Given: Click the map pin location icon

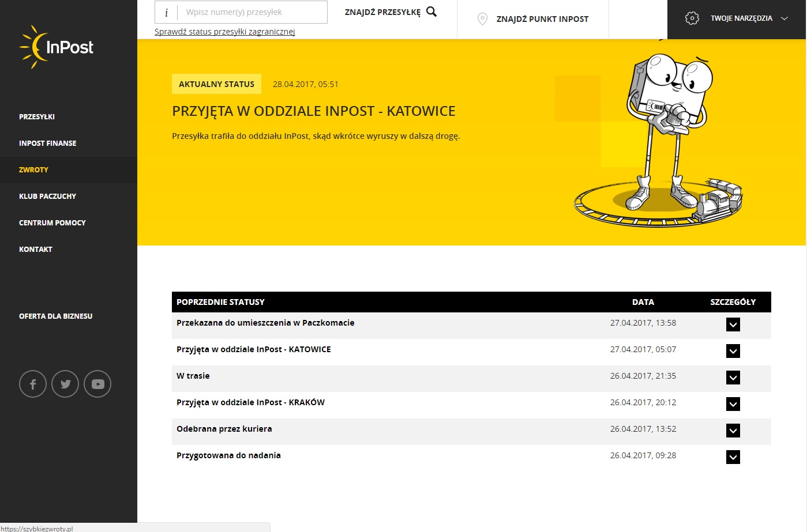Looking at the screenshot, I should coord(483,19).
